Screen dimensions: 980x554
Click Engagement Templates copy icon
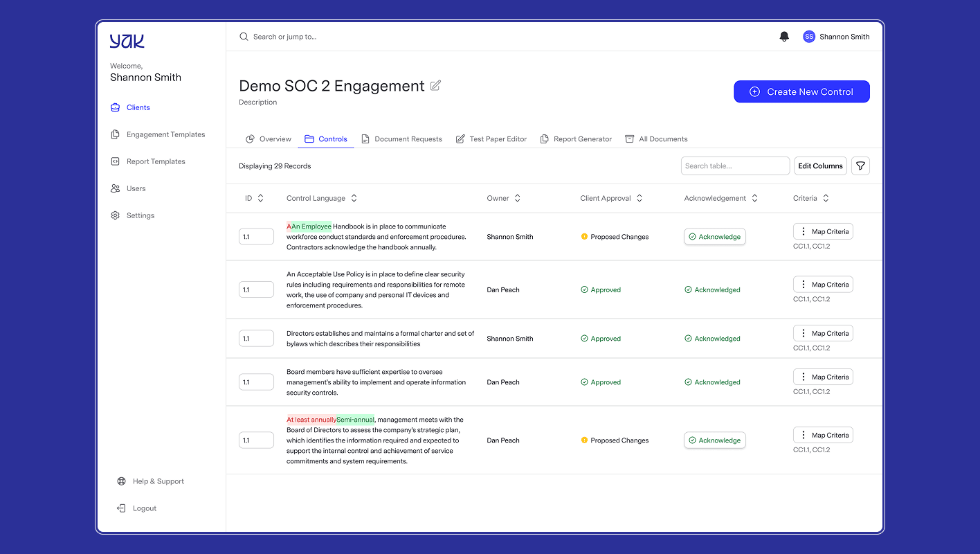(x=115, y=134)
